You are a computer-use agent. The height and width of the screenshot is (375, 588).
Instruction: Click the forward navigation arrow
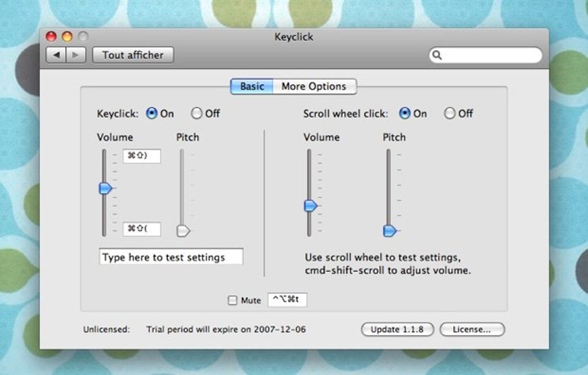pyautogui.click(x=76, y=55)
